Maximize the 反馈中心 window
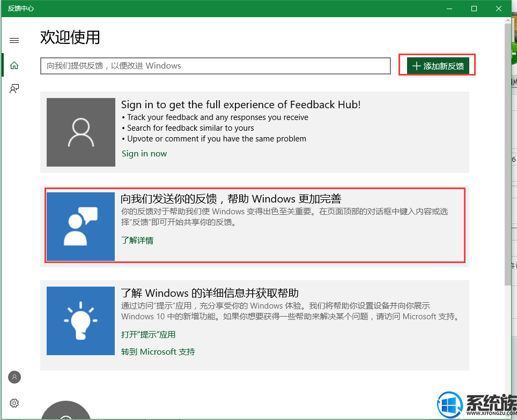 click(474, 9)
